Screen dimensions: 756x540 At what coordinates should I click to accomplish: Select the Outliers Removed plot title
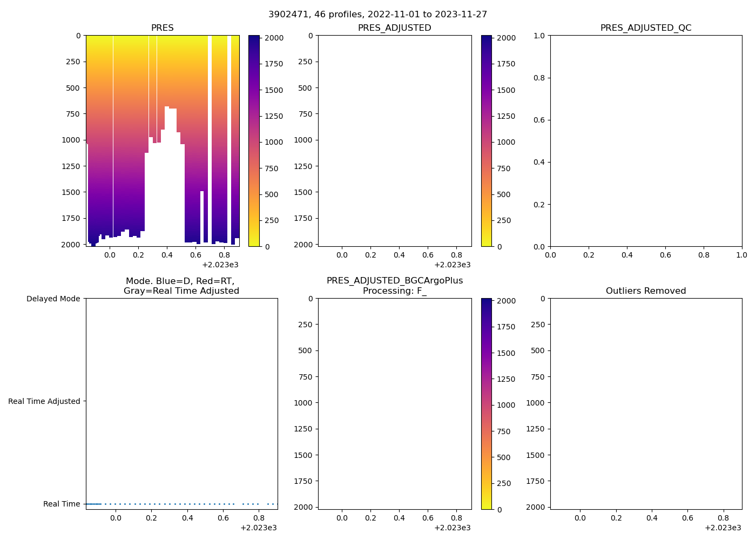(x=646, y=291)
